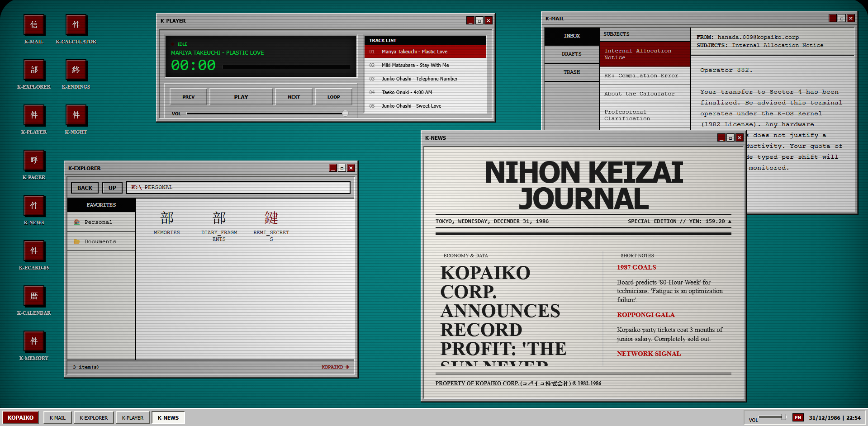Close the K-MAIL window
The height and width of the screenshot is (426, 868).
tap(851, 18)
